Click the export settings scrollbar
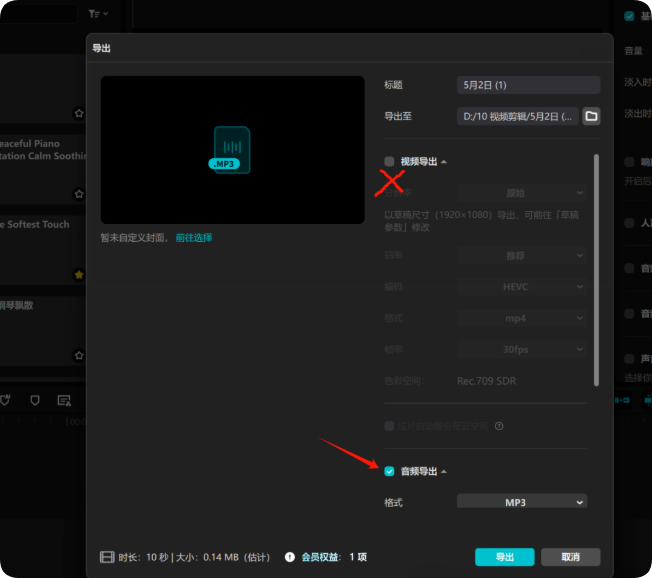The height and width of the screenshot is (578, 652). (596, 270)
